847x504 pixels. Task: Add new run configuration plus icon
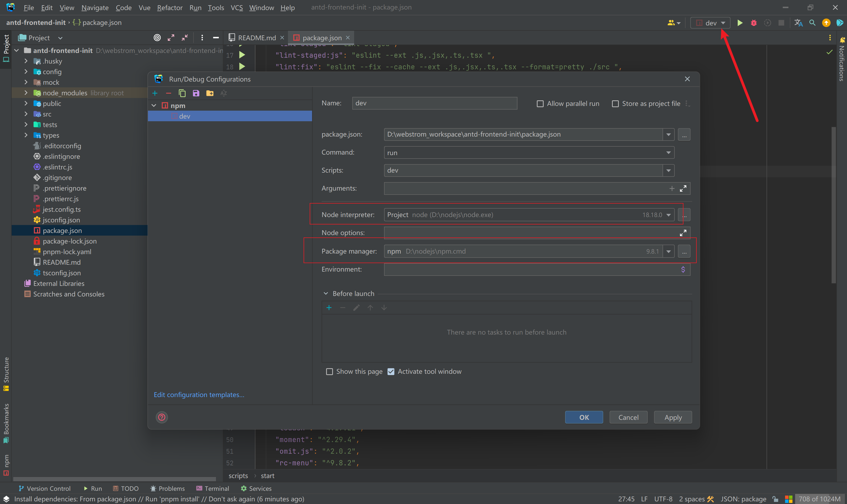(x=155, y=93)
